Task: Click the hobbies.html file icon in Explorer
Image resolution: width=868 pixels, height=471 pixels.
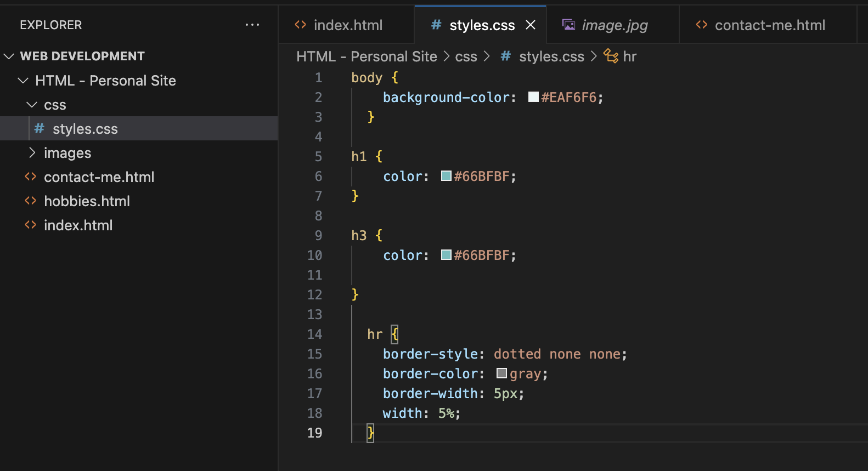Action: [x=31, y=201]
